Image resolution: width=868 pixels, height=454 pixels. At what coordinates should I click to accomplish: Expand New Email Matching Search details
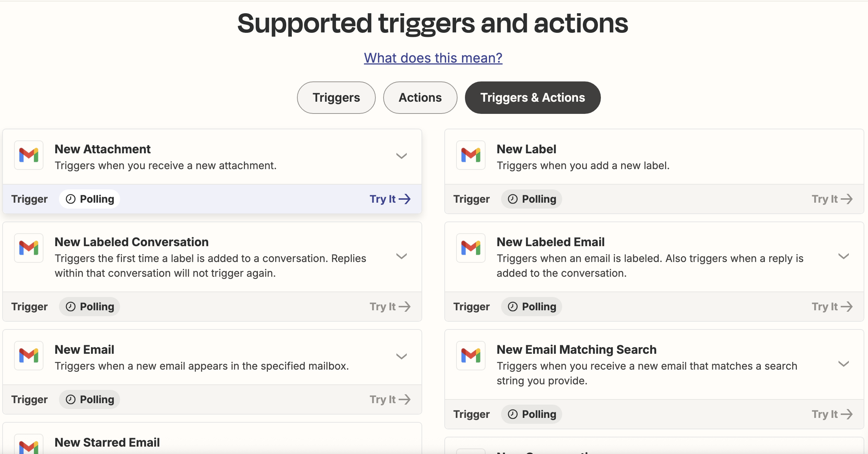click(843, 364)
